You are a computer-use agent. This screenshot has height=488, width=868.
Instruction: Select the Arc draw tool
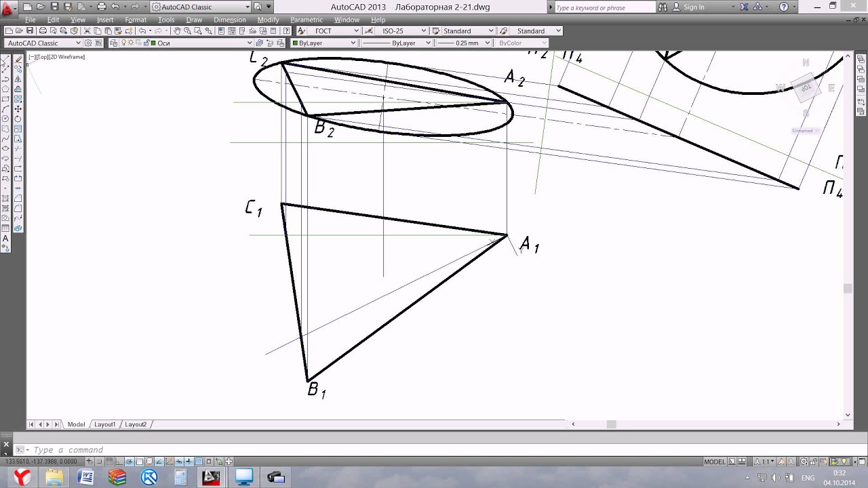5,108
